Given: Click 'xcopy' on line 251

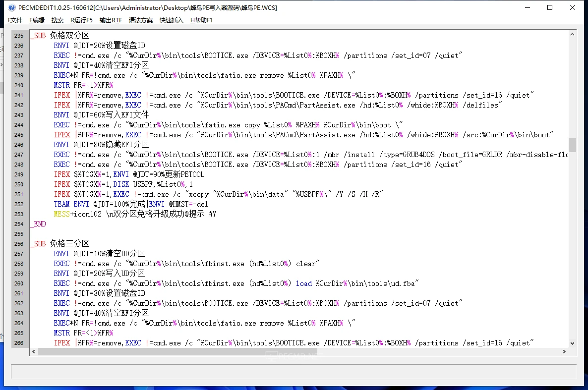Looking at the screenshot, I should pyautogui.click(x=199, y=194).
